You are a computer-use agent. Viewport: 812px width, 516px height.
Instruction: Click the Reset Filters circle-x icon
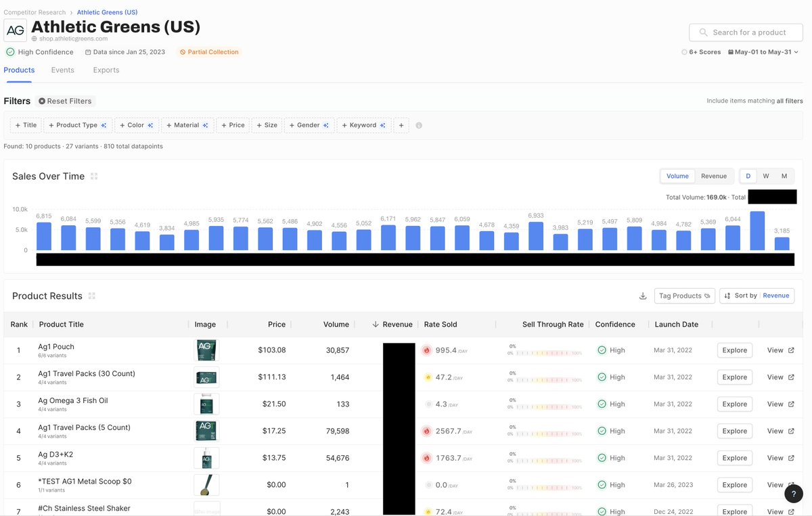pyautogui.click(x=43, y=101)
